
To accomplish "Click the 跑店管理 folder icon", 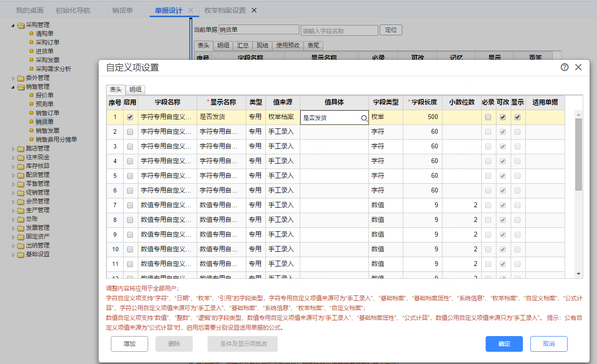I will pos(21,148).
